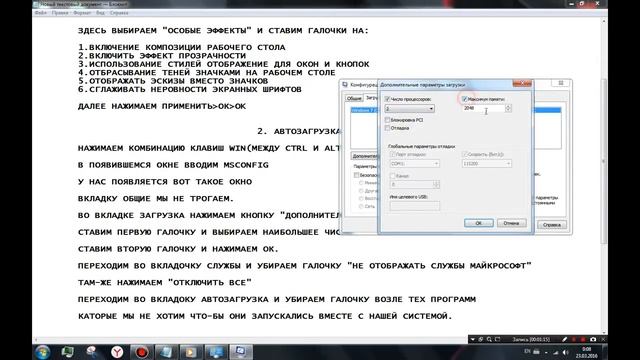Open the Windows Start menu
Viewport: 640px width, 360px height.
(x=42, y=352)
